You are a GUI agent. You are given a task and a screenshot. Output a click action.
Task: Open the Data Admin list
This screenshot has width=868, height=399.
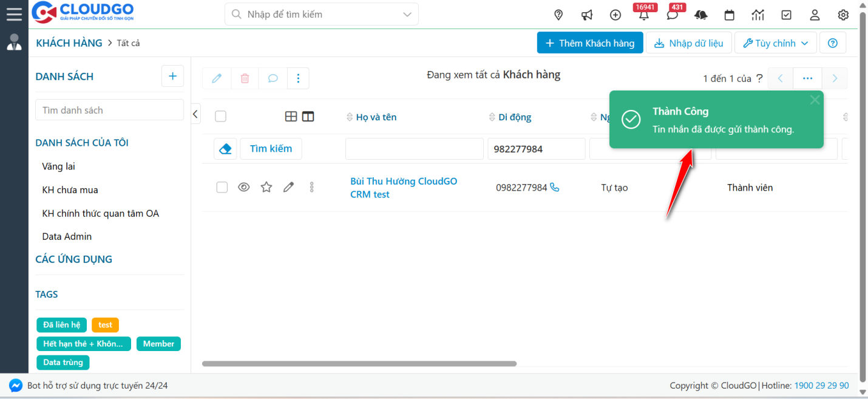67,237
